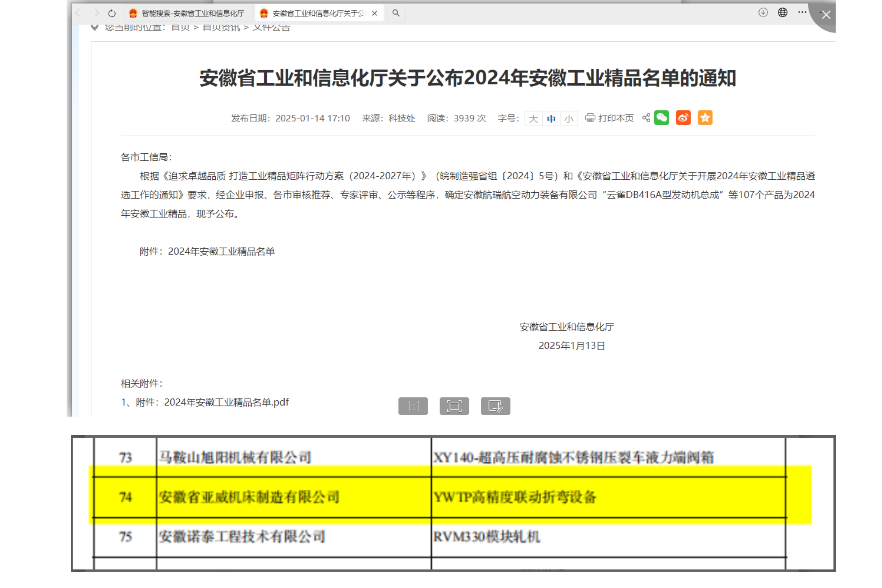Click the fit-to-screen icon in the PDF viewer
The height and width of the screenshot is (588, 882).
pyautogui.click(x=454, y=406)
